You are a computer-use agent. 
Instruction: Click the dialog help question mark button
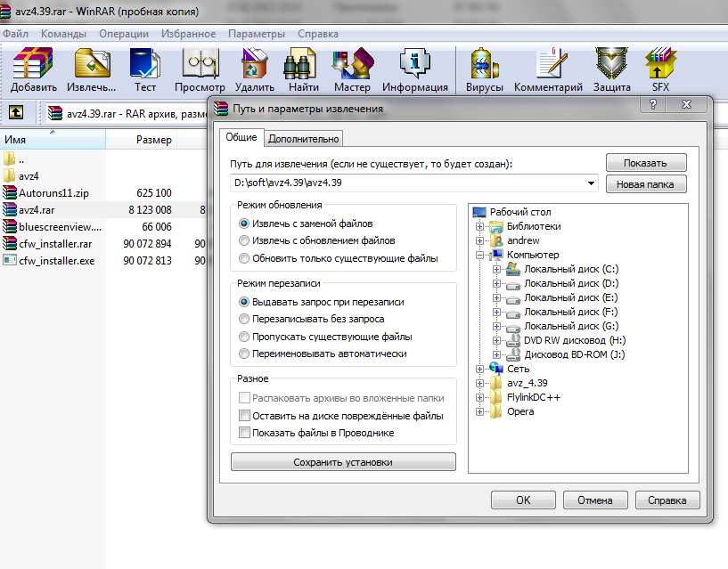(x=653, y=104)
